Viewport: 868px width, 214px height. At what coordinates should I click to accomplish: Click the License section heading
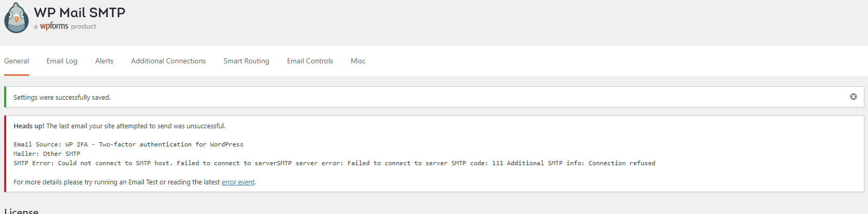coord(21,211)
